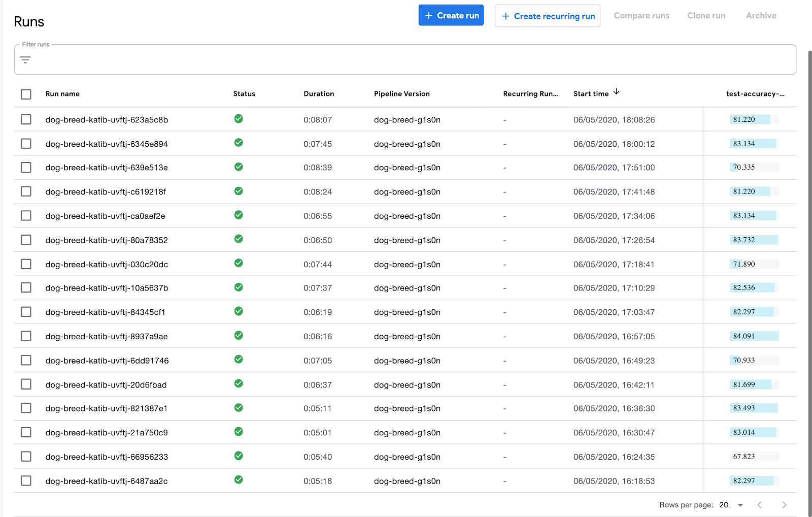
Task: Click the filter runs list icon
Action: click(25, 60)
